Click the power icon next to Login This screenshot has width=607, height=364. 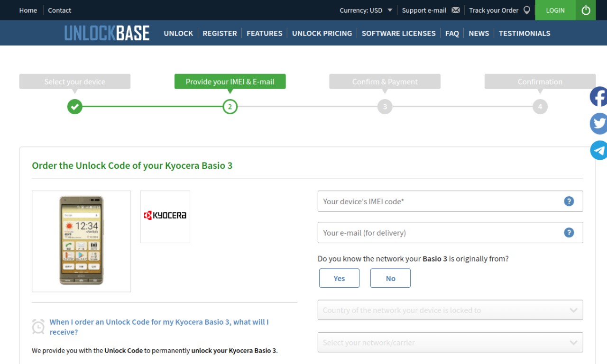pos(586,10)
